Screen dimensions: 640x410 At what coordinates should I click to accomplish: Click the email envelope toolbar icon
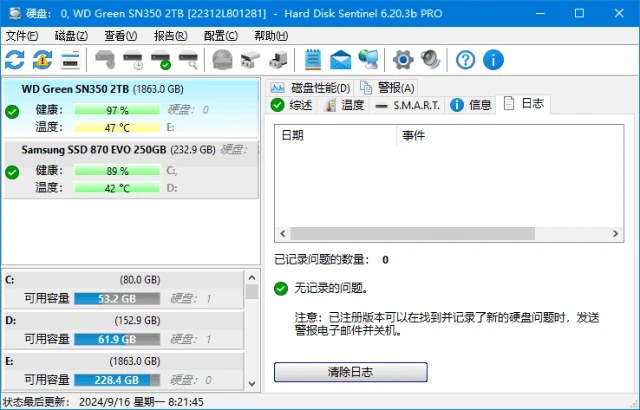tap(340, 59)
